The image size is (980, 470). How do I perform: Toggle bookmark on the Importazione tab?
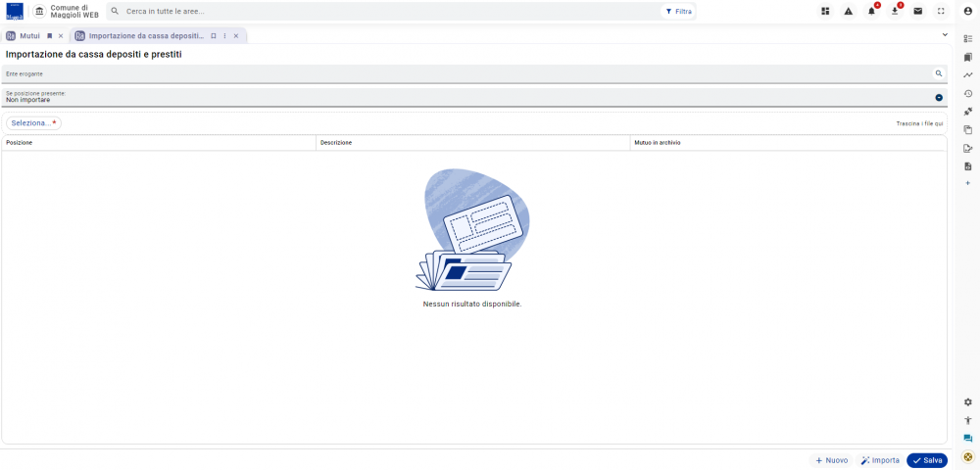point(213,36)
